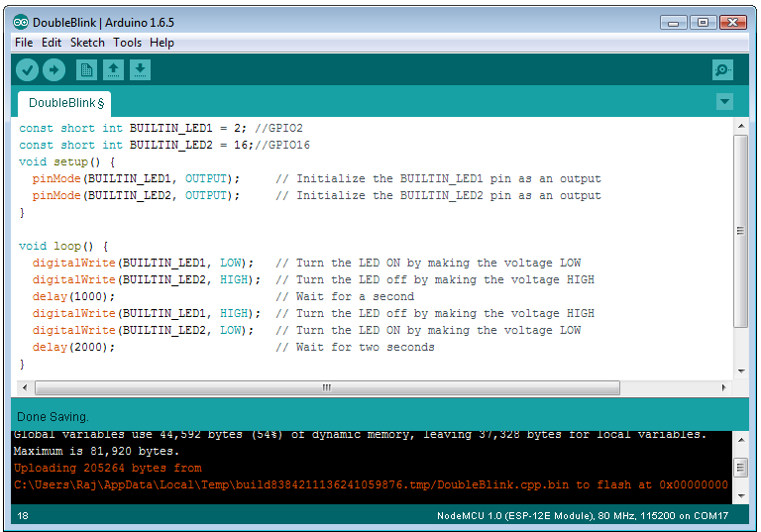Click console scrollbar up arrow
761x532 pixels.
point(741,440)
